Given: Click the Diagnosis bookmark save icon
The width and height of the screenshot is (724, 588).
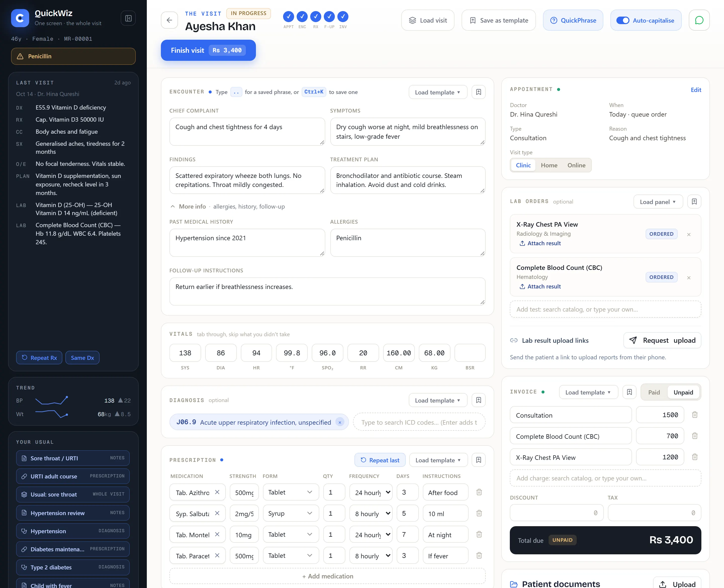Looking at the screenshot, I should pos(478,400).
